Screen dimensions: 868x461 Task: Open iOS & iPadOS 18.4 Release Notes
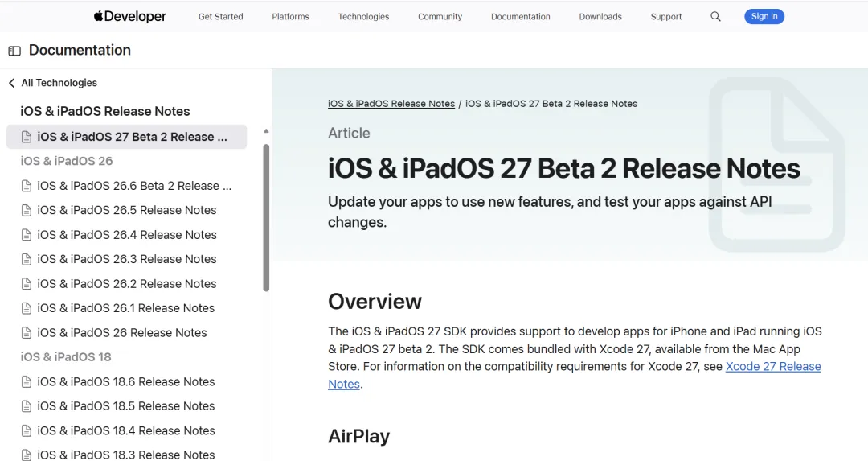[x=125, y=430]
